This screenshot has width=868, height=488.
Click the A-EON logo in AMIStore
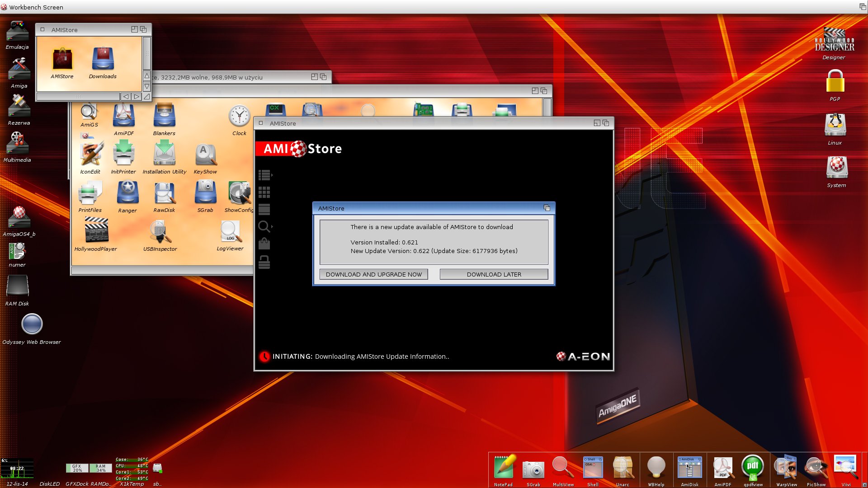tap(583, 357)
